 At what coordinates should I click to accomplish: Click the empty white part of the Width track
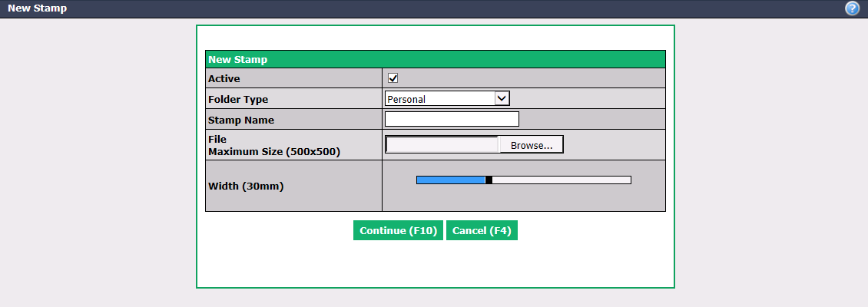(562, 180)
